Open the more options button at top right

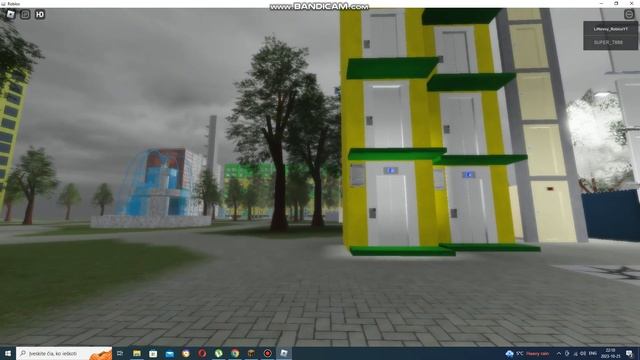coord(629,14)
